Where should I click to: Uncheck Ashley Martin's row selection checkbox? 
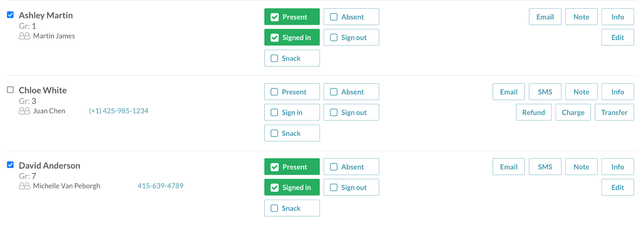point(10,15)
